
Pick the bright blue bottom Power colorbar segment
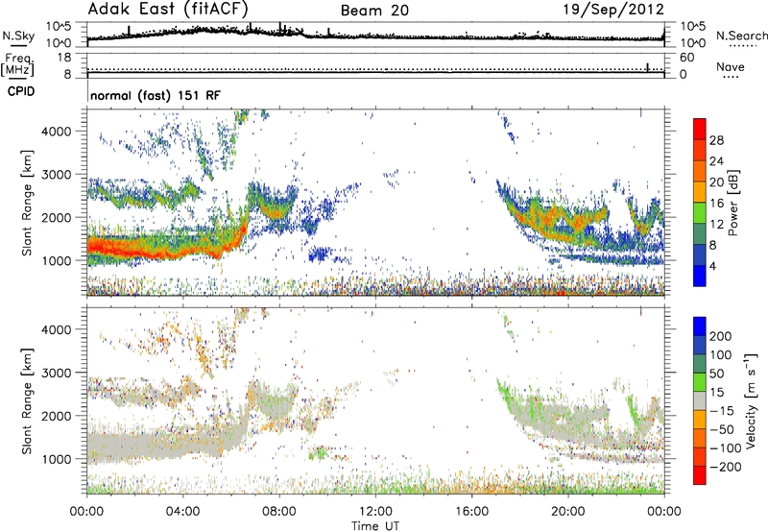[x=700, y=277]
